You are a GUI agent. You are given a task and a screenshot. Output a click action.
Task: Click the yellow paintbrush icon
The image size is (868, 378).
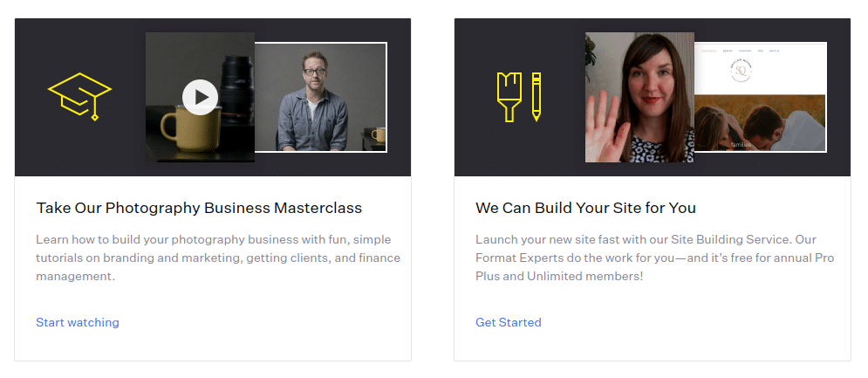(509, 97)
